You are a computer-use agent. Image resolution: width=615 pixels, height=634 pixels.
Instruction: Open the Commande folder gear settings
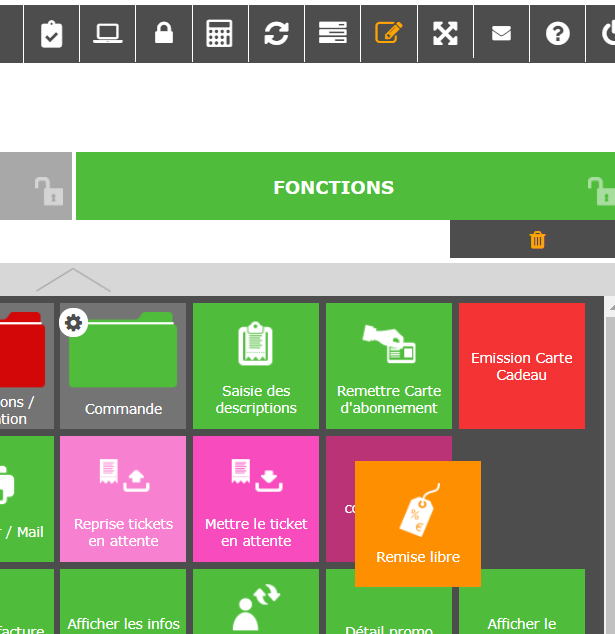click(74, 322)
